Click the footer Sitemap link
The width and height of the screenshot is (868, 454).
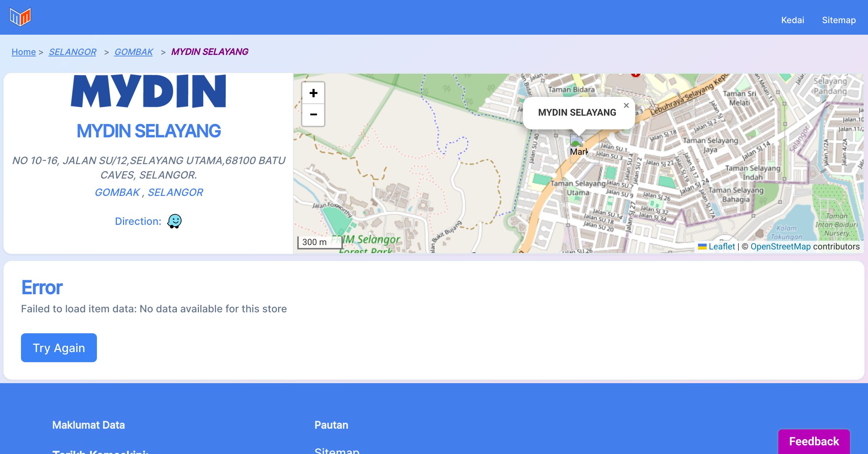(337, 450)
